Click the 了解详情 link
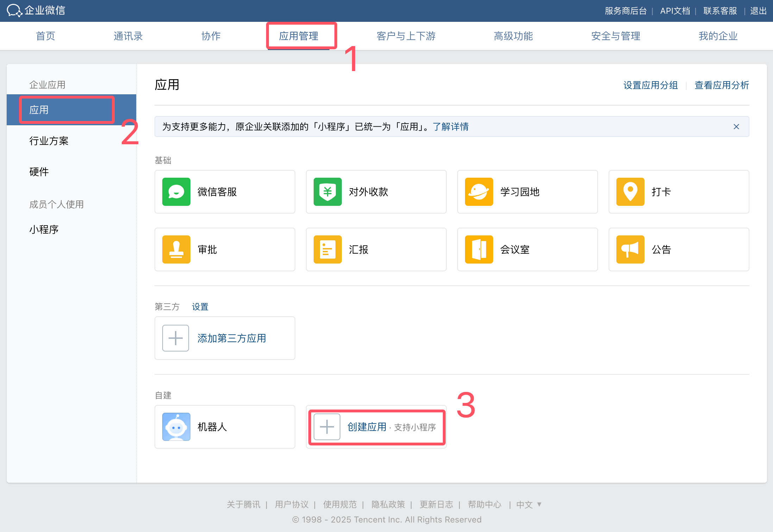Viewport: 773px width, 532px height. tap(451, 127)
